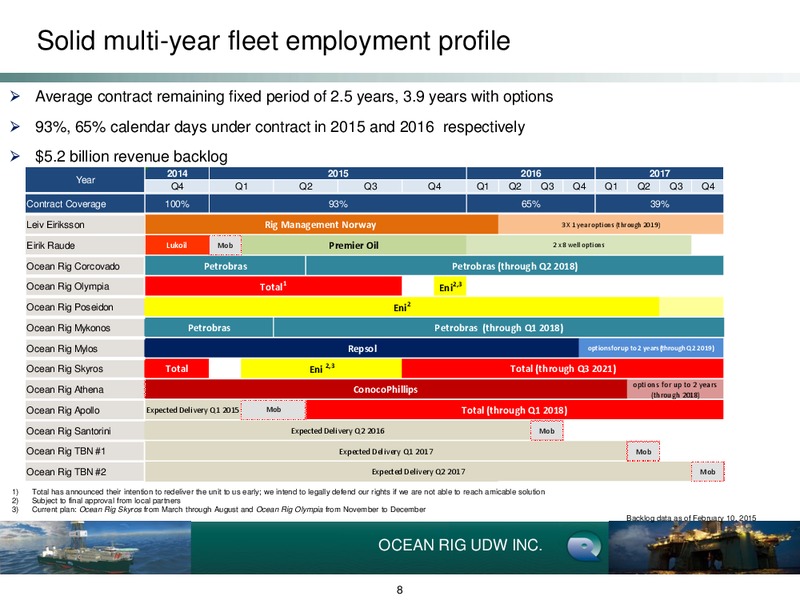Click 'Petrobras (through Q2 2018)' bar
The height and width of the screenshot is (600, 800).
(x=514, y=266)
